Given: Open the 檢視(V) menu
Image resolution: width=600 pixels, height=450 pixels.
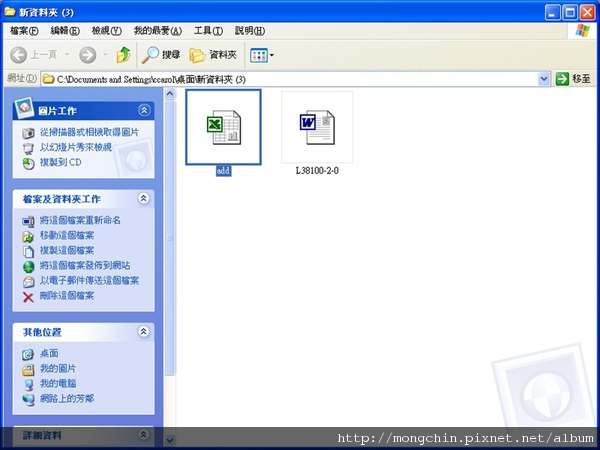Looking at the screenshot, I should coord(107,31).
